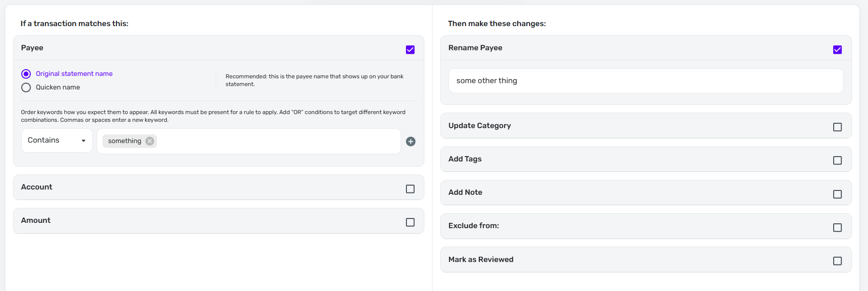Enable the Add Tags checkbox

tap(838, 160)
